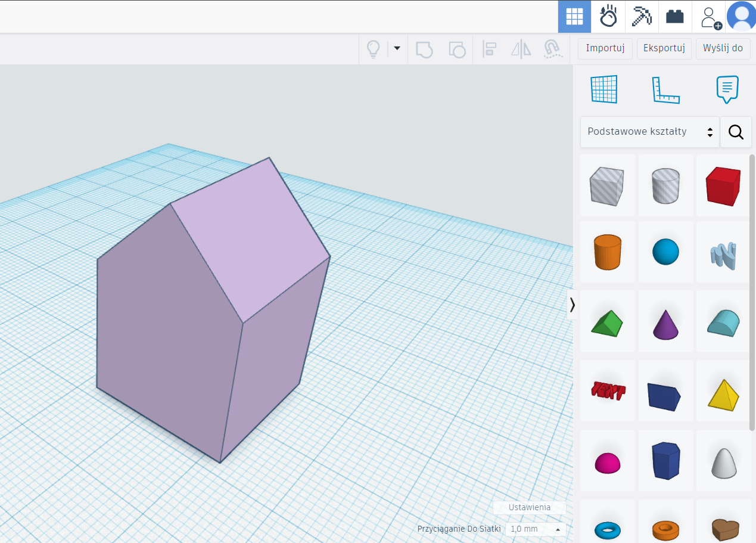Pick the teal round roof shape
Image resolution: width=756 pixels, height=543 pixels.
tap(723, 322)
